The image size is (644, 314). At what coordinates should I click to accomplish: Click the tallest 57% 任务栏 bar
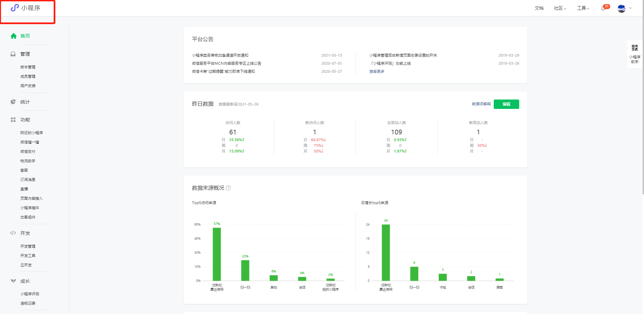tap(217, 254)
